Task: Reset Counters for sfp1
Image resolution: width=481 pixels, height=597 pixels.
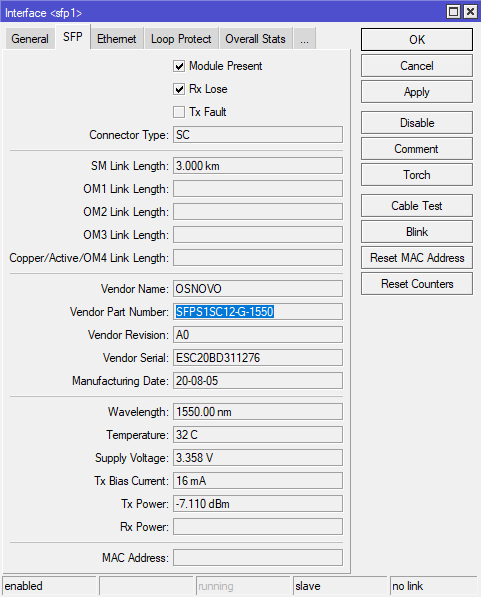Action: pos(417,284)
